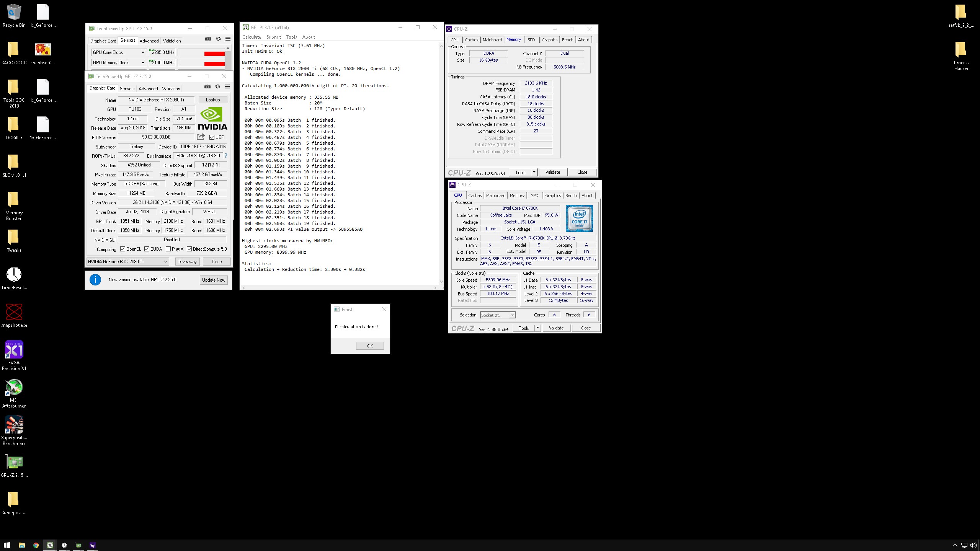Click the Close button in GPU-Z
The height and width of the screenshot is (551, 980).
(x=217, y=262)
